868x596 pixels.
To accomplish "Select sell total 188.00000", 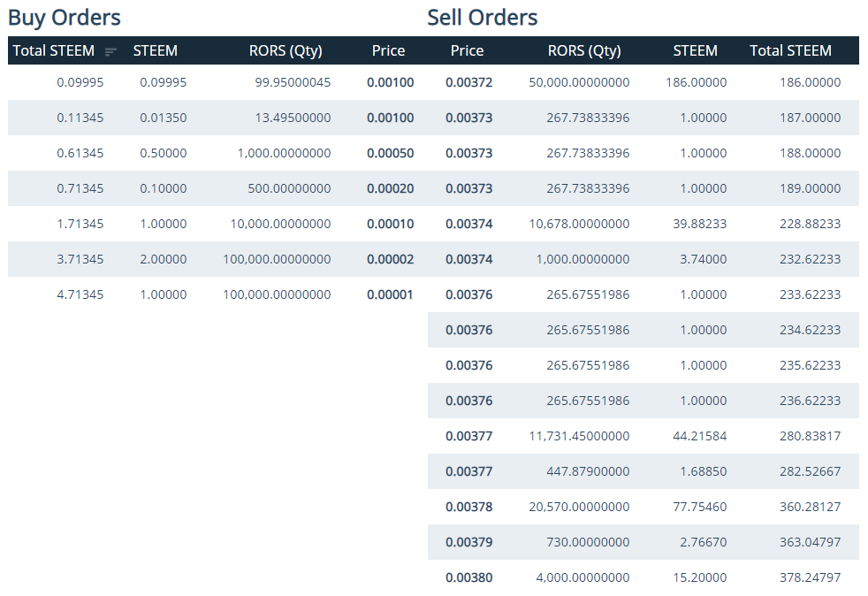I will [810, 153].
